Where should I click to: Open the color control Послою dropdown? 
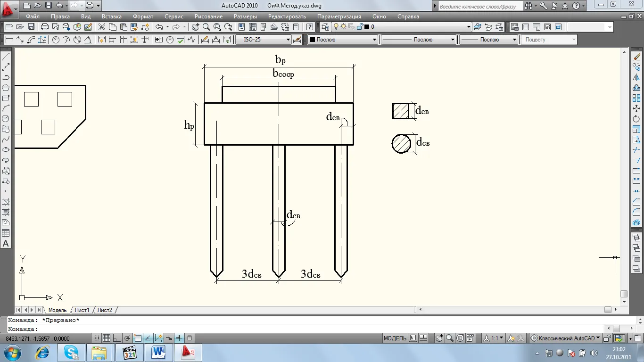click(343, 40)
